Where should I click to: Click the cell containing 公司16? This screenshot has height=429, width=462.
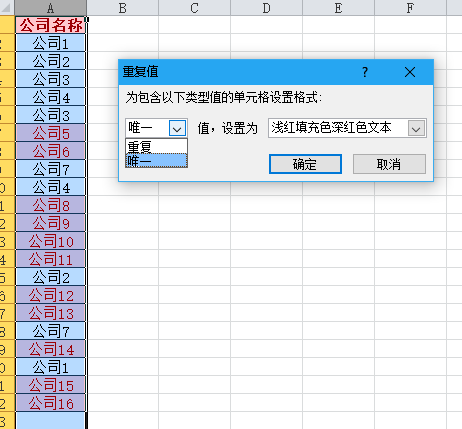(x=51, y=403)
